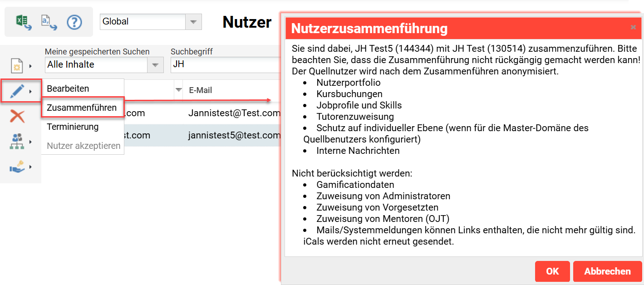Viewport: 644px width, 285px height.
Task: Expand submenu arrow next to key hand icon
Action: (30, 167)
